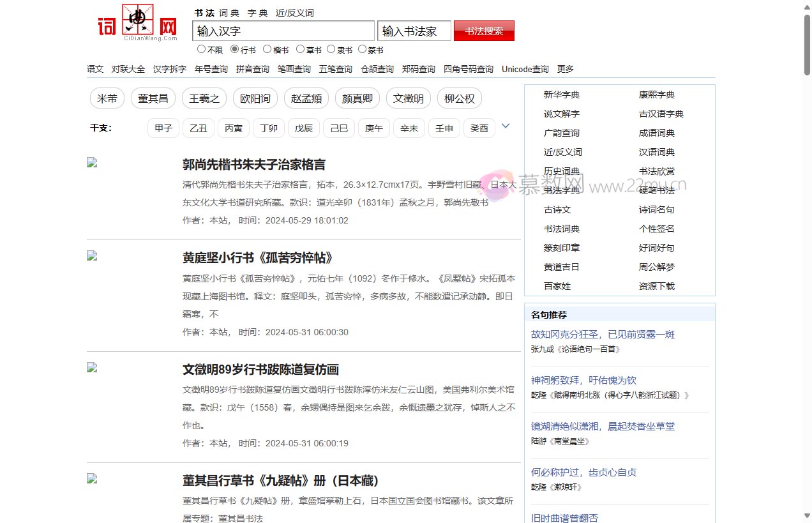Click the 输入汉字 search input field
The height and width of the screenshot is (523, 812).
(283, 30)
